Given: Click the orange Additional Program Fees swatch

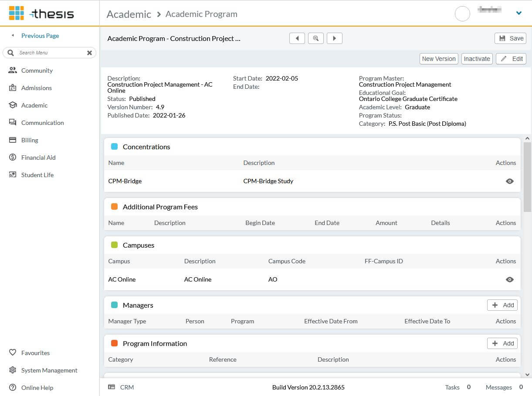Looking at the screenshot, I should pyautogui.click(x=114, y=207).
